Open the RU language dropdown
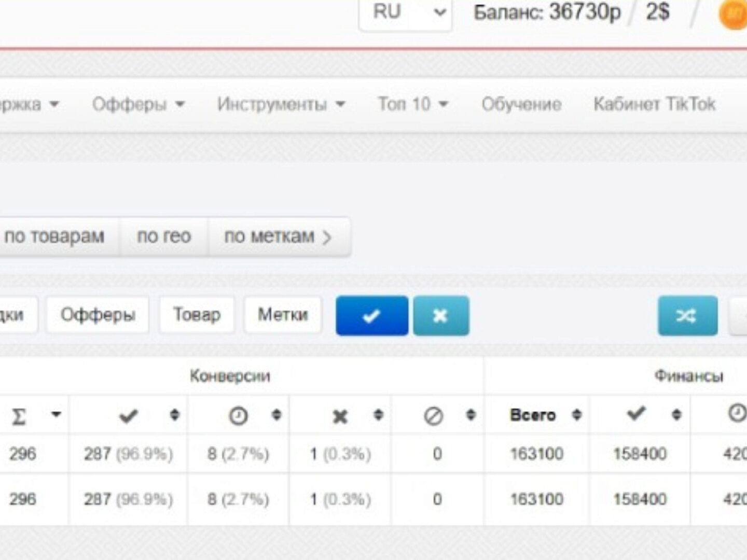747x560 pixels. 405,12
